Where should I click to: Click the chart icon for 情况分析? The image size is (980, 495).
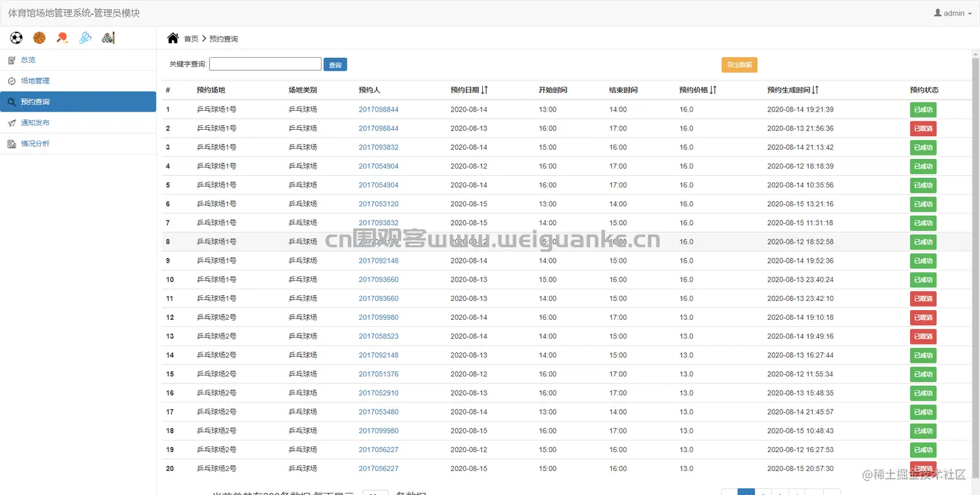(12, 144)
